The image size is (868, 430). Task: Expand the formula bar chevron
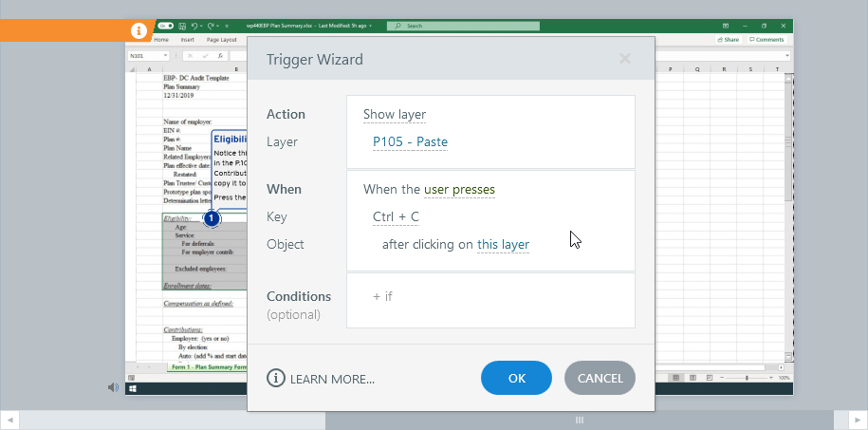[787, 56]
